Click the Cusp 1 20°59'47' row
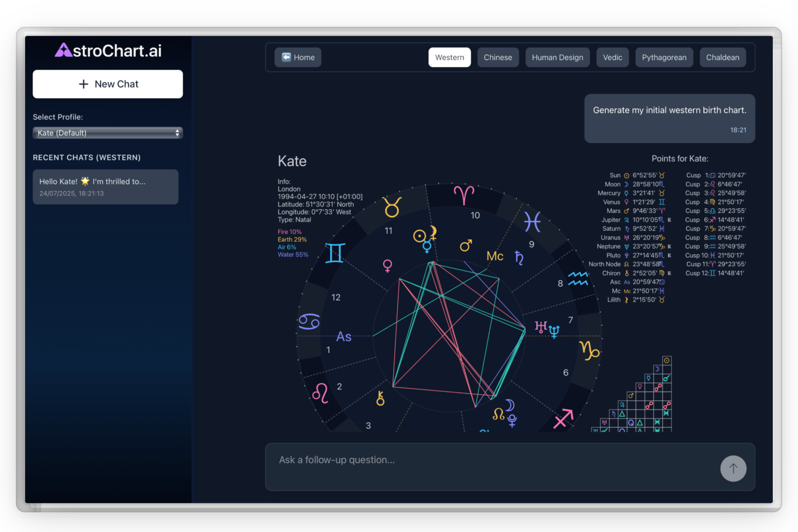The width and height of the screenshot is (798, 532). (716, 175)
